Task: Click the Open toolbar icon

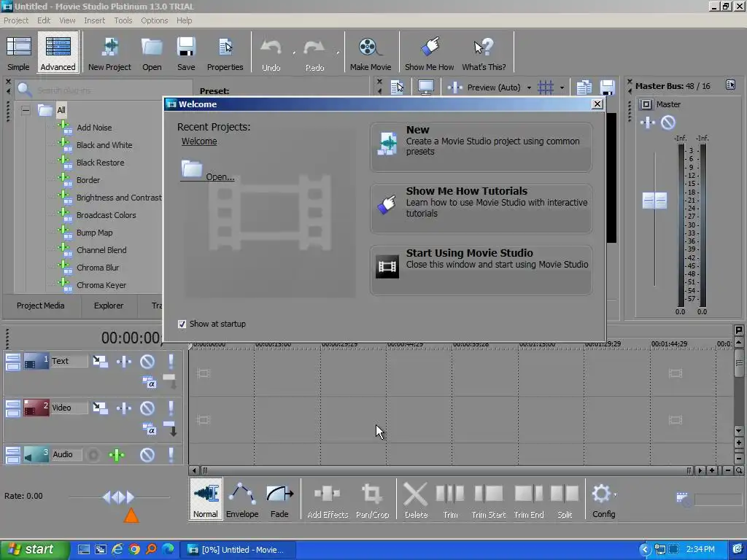Action: [152, 53]
